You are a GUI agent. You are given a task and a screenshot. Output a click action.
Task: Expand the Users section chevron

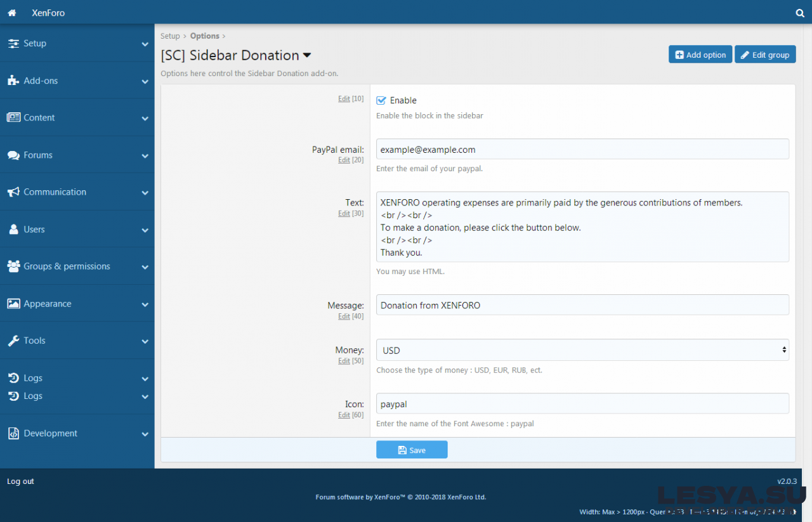[x=145, y=230]
